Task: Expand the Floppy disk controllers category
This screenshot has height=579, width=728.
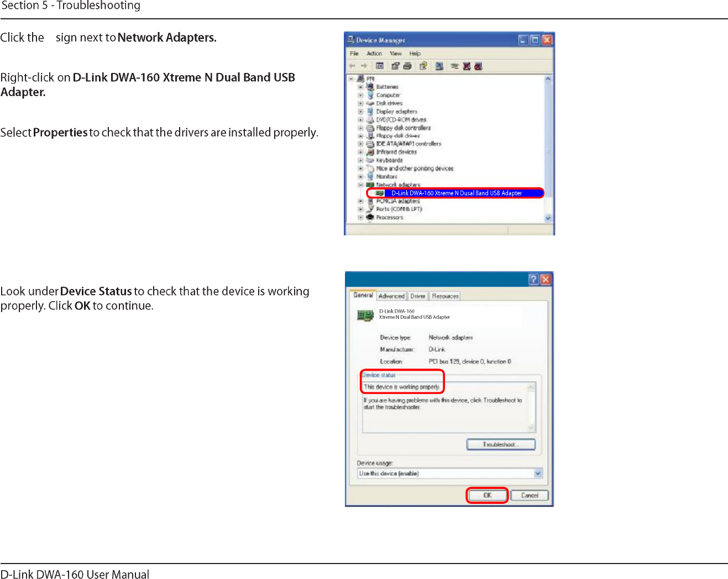Action: click(x=360, y=128)
